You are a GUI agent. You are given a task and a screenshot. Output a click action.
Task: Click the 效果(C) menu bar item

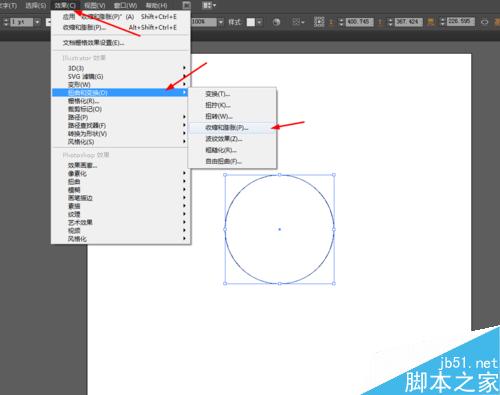tap(65, 5)
